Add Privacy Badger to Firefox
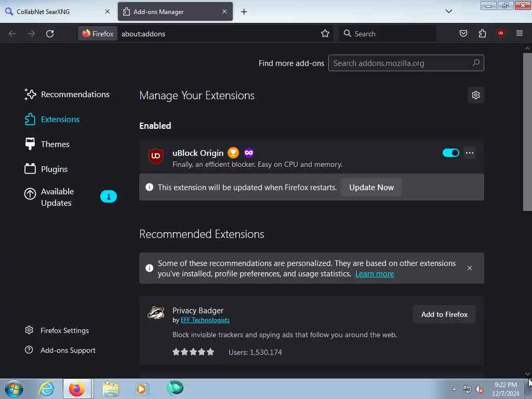532x399 pixels. pyautogui.click(x=444, y=314)
